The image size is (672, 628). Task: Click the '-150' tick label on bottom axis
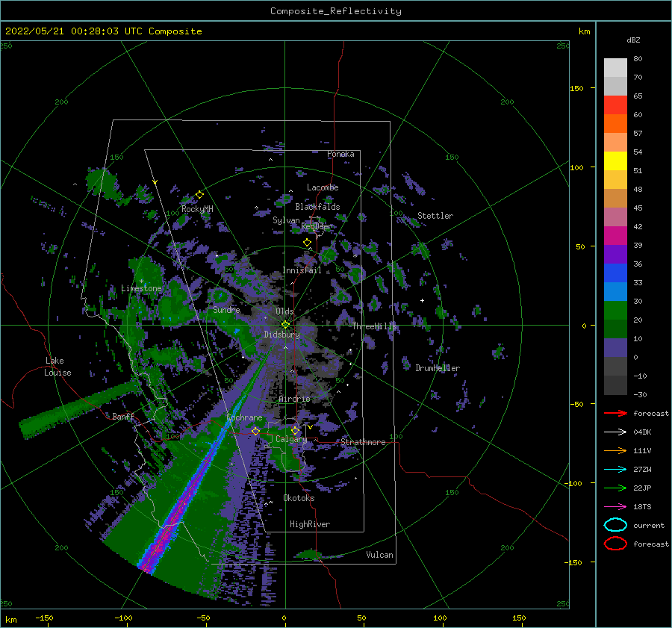pyautogui.click(x=44, y=618)
